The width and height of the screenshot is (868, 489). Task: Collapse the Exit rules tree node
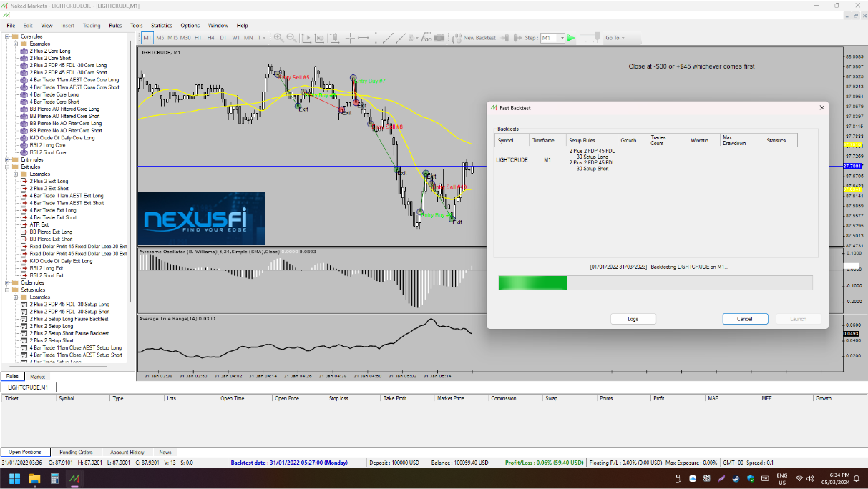pos(6,167)
